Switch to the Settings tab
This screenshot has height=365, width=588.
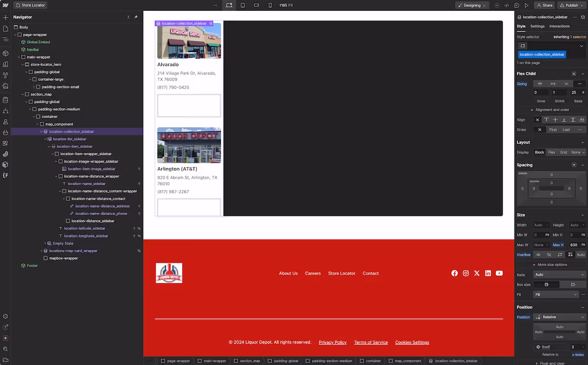537,26
